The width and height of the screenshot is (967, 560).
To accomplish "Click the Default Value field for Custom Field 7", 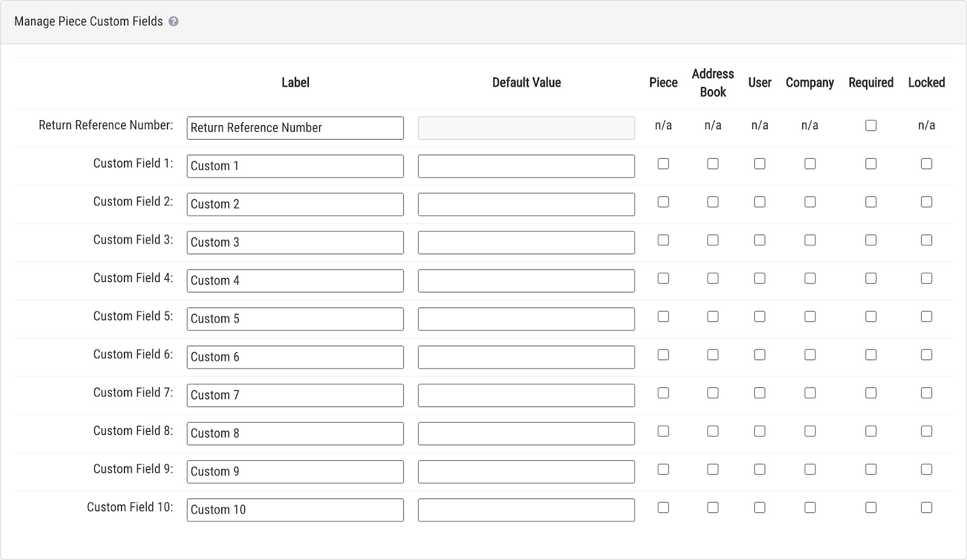I will (x=526, y=395).
